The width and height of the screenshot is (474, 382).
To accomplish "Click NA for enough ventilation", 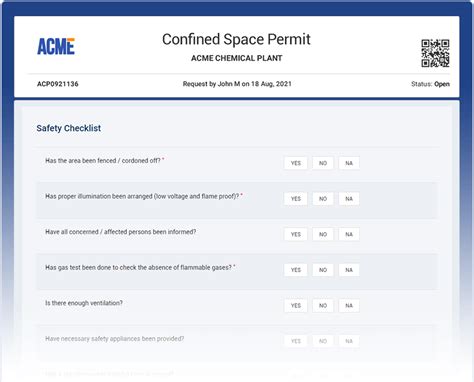I will pos(349,305).
